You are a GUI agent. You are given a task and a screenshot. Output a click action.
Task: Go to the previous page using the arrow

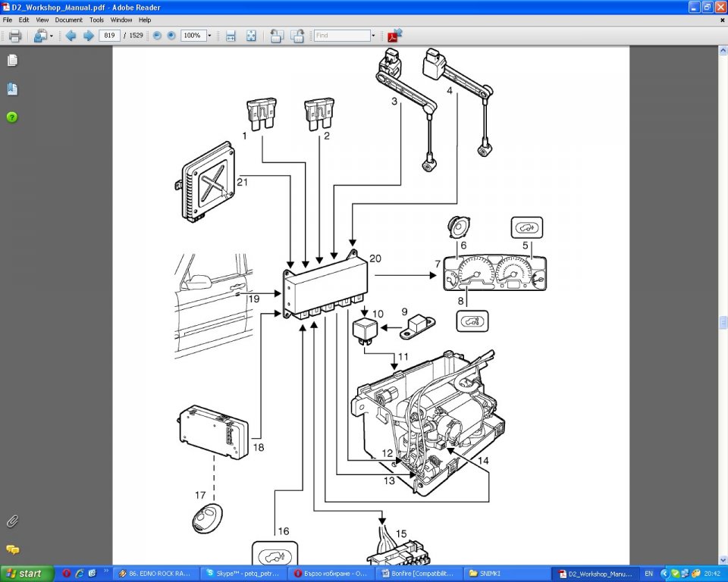point(71,36)
